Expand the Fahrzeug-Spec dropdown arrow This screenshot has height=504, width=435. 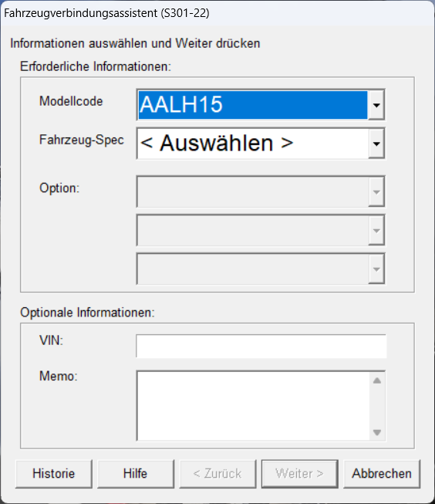point(376,144)
